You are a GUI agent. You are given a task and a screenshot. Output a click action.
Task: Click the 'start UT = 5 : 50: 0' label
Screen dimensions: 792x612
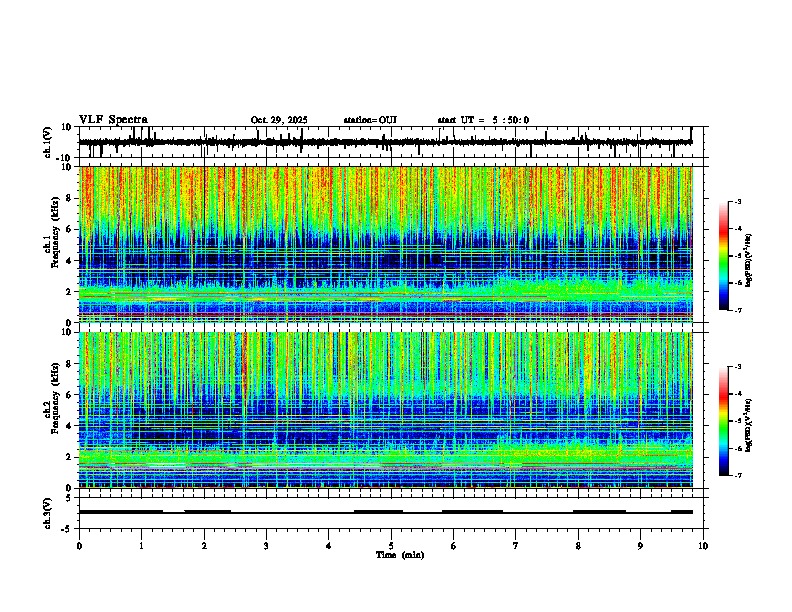pos(483,120)
